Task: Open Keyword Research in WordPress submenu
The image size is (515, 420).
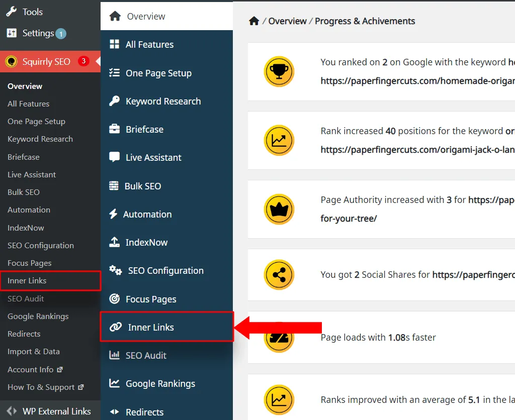Action: coord(40,139)
